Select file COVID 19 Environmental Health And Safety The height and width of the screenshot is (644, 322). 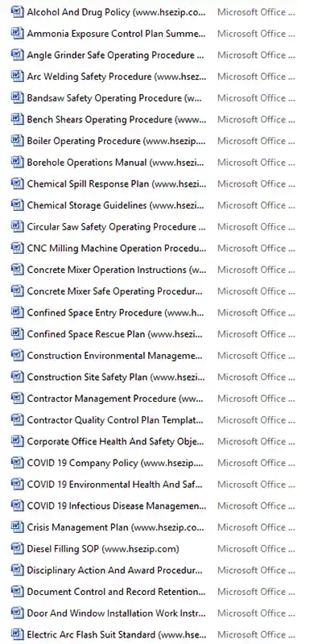[x=115, y=484]
